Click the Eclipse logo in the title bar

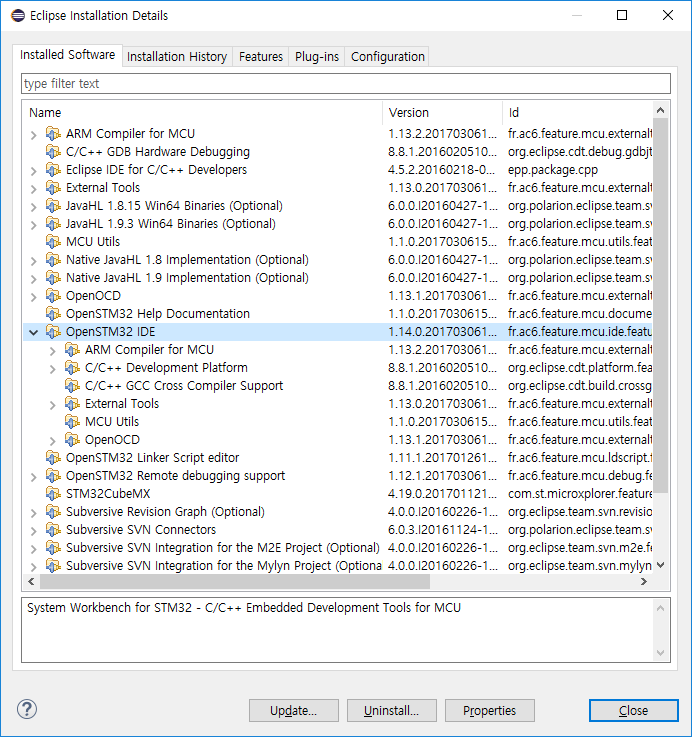(x=18, y=16)
